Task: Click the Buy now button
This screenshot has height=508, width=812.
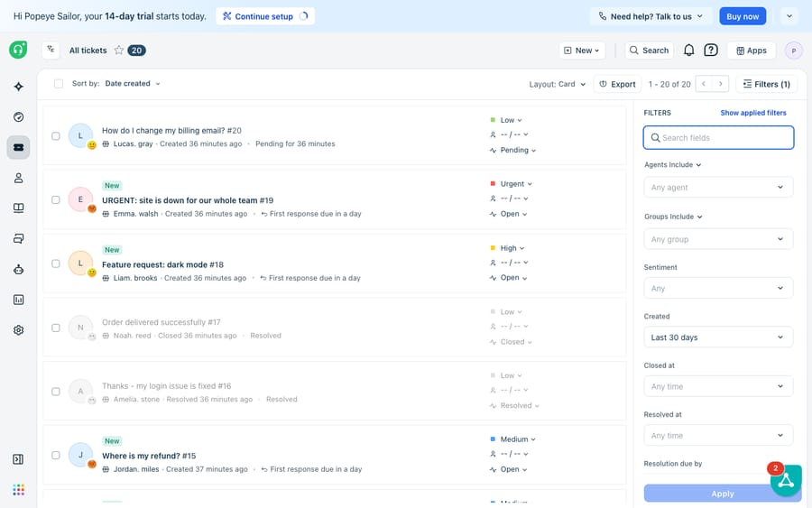Action: click(x=743, y=16)
